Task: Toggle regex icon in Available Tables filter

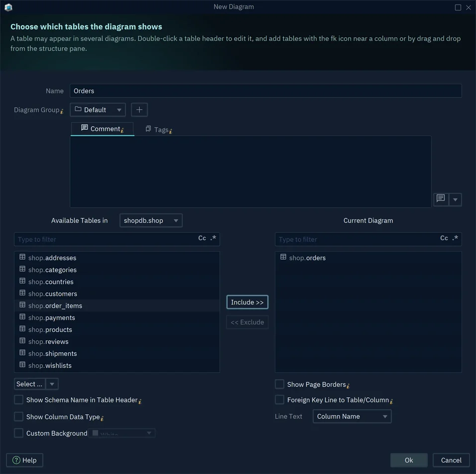Action: point(214,238)
